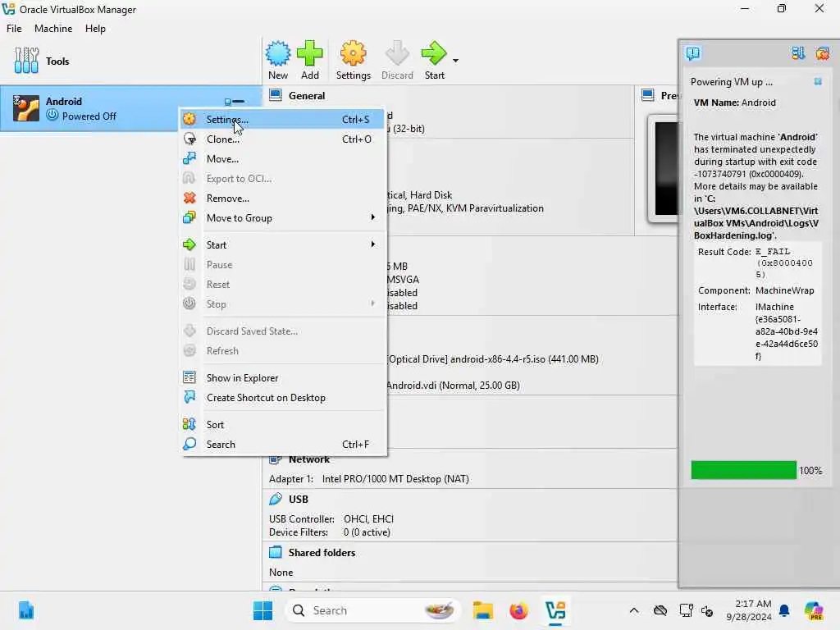Click the magnifier icon beside Search entry

(189, 444)
